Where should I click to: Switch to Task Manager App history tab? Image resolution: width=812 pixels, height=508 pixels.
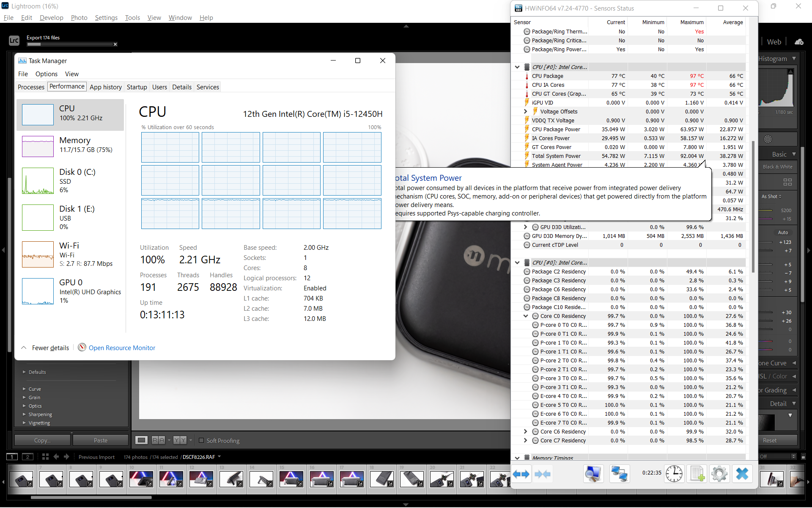click(106, 87)
